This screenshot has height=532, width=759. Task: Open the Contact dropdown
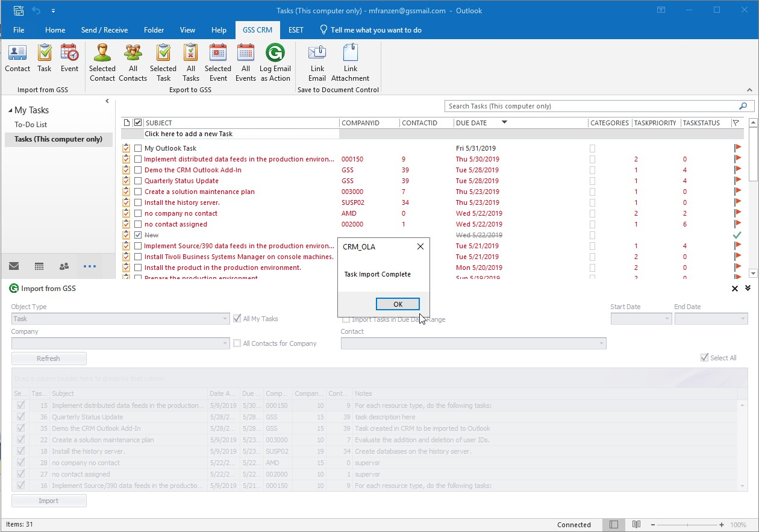tap(601, 343)
